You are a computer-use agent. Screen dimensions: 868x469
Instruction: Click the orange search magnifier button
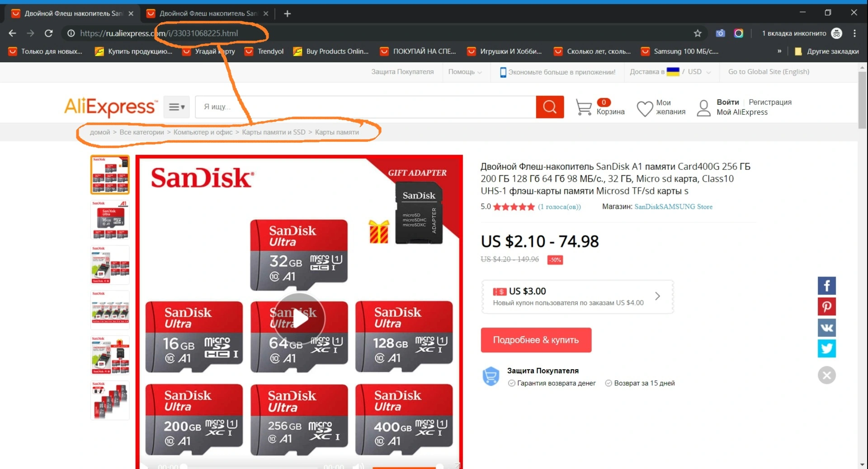550,107
